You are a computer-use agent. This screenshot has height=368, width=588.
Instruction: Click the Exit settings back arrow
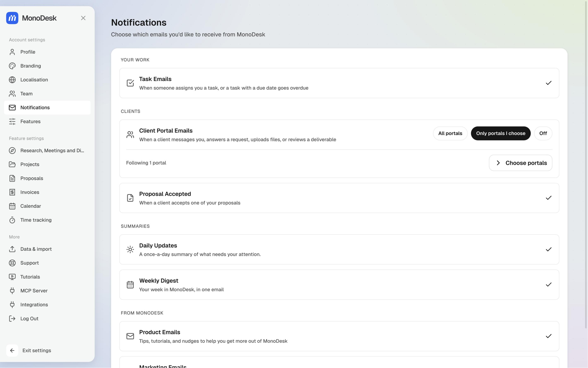(x=12, y=350)
